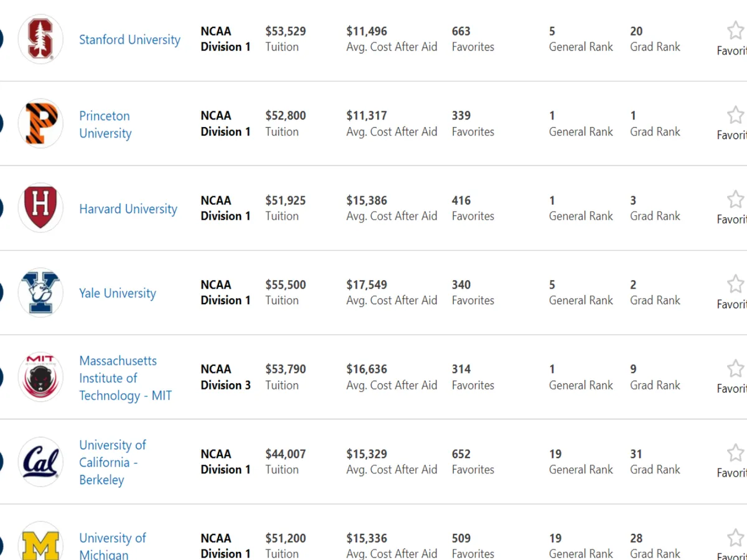Open Massachusetts Institute of Technology - MIT link

[x=125, y=378]
